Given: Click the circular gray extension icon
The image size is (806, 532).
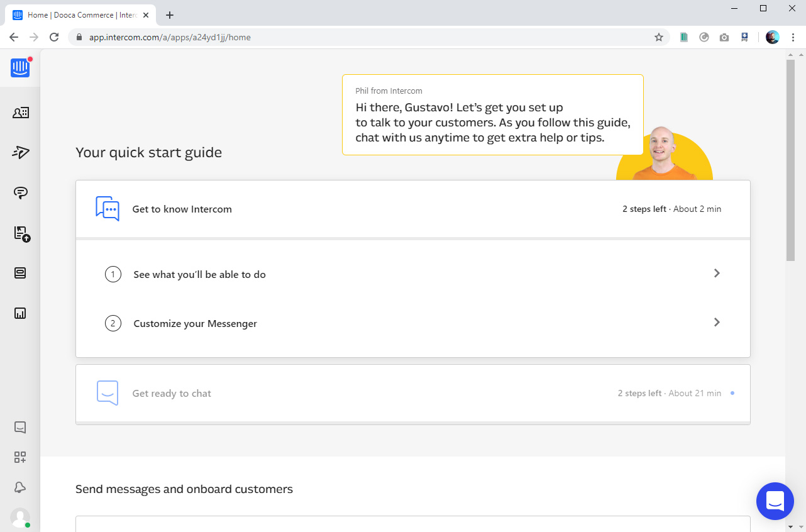Looking at the screenshot, I should pos(704,37).
